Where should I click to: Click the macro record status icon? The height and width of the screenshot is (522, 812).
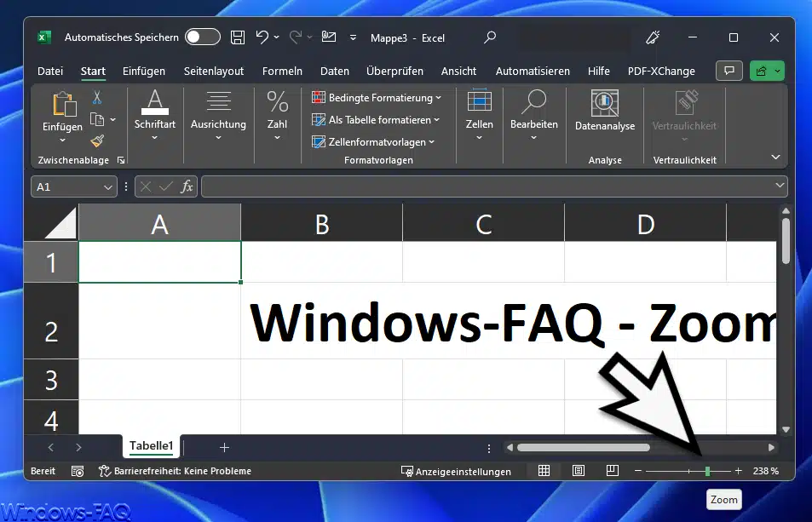pyautogui.click(x=78, y=471)
